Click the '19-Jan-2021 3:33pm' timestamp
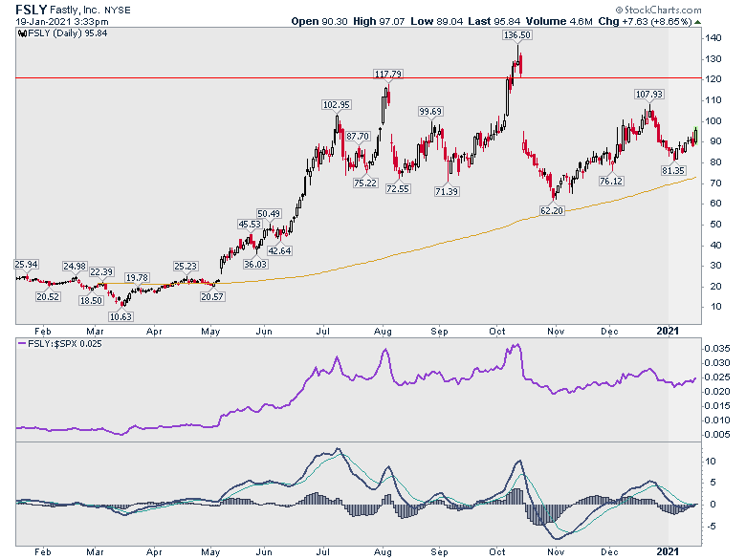Screen dimensions: 746x560 61,21
